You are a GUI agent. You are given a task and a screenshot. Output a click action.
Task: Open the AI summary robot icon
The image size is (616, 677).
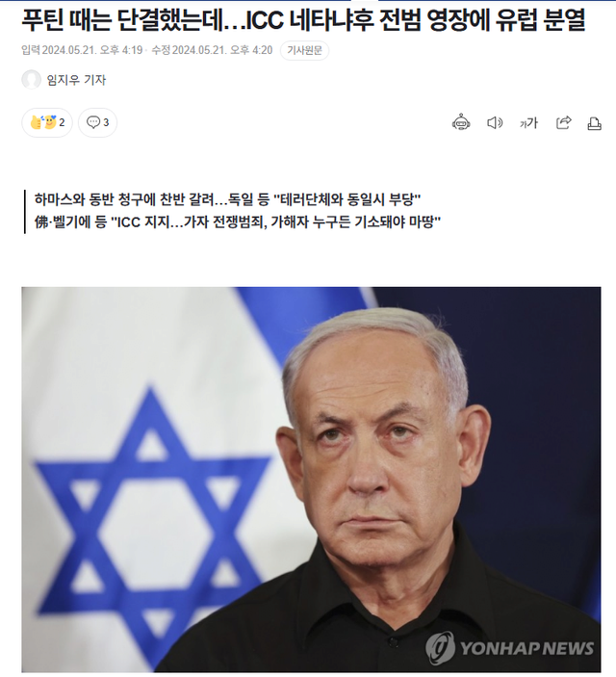point(461,122)
